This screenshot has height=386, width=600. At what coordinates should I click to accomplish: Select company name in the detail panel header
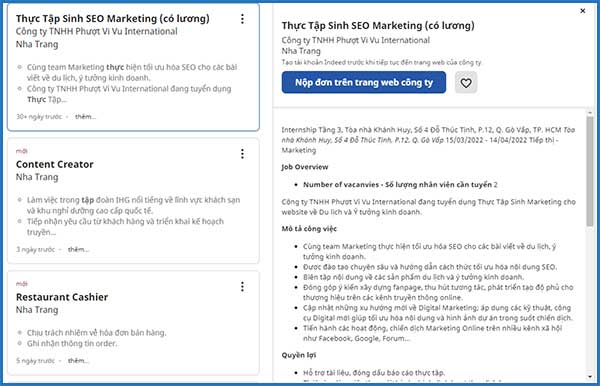pos(355,40)
